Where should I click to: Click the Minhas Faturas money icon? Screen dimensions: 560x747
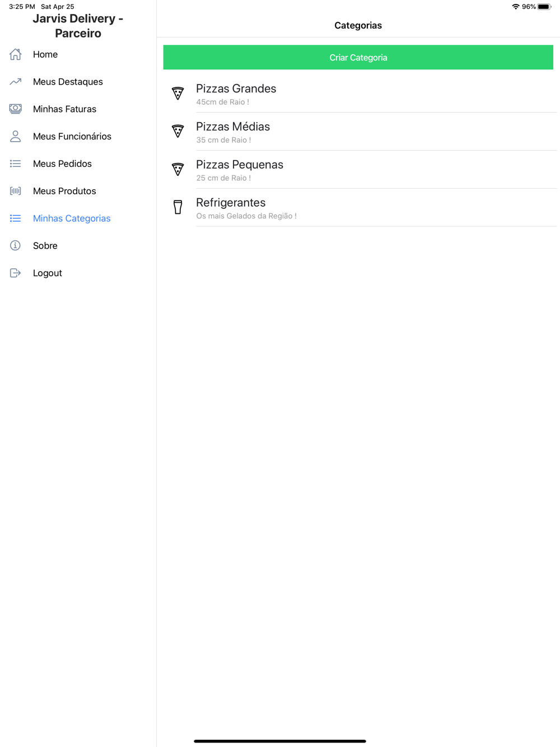pyautogui.click(x=16, y=109)
